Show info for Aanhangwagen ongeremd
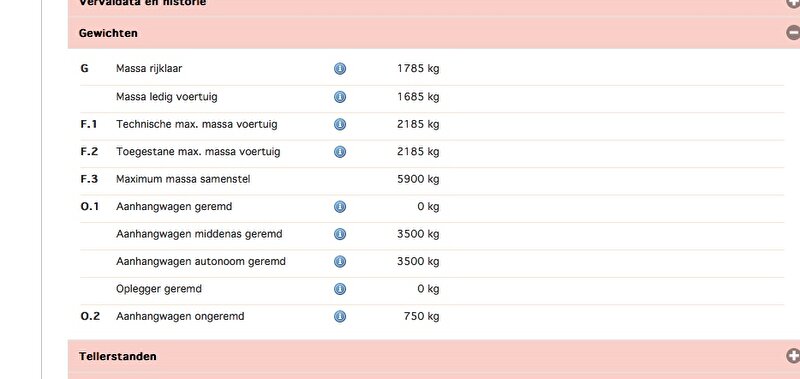This screenshot has height=379, width=800. [340, 316]
